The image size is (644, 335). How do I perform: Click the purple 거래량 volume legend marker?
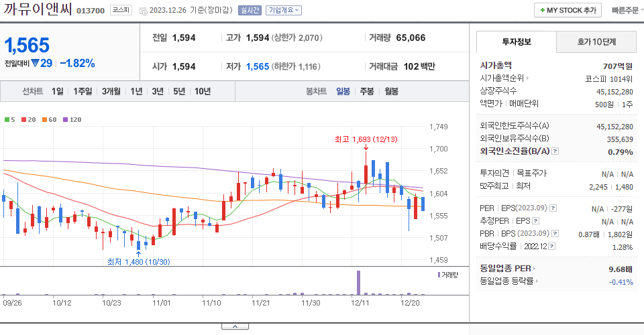(x=439, y=275)
